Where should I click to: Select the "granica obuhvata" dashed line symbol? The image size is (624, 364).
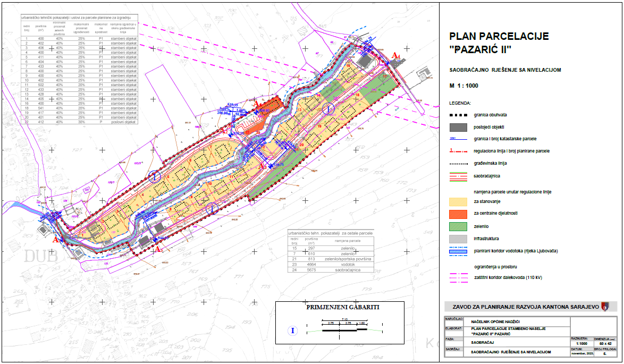(458, 116)
